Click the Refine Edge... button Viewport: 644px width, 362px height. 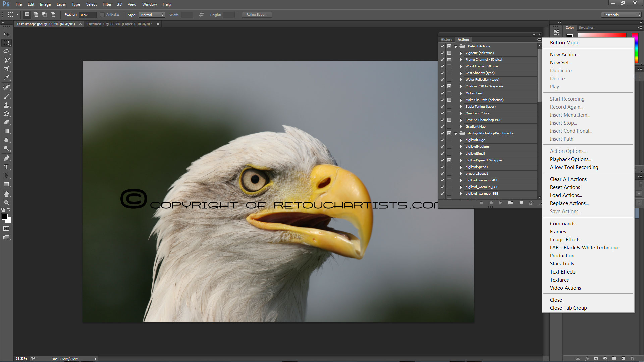257,15
